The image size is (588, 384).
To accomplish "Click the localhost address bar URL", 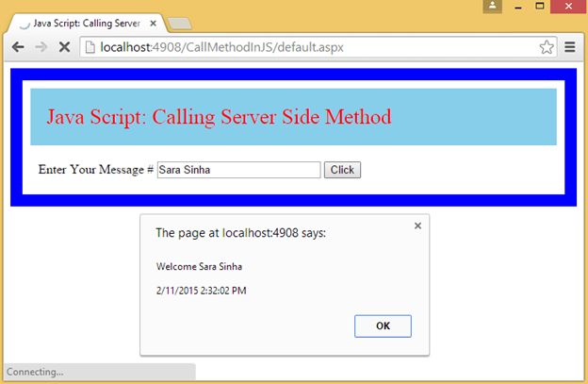I will click(222, 47).
